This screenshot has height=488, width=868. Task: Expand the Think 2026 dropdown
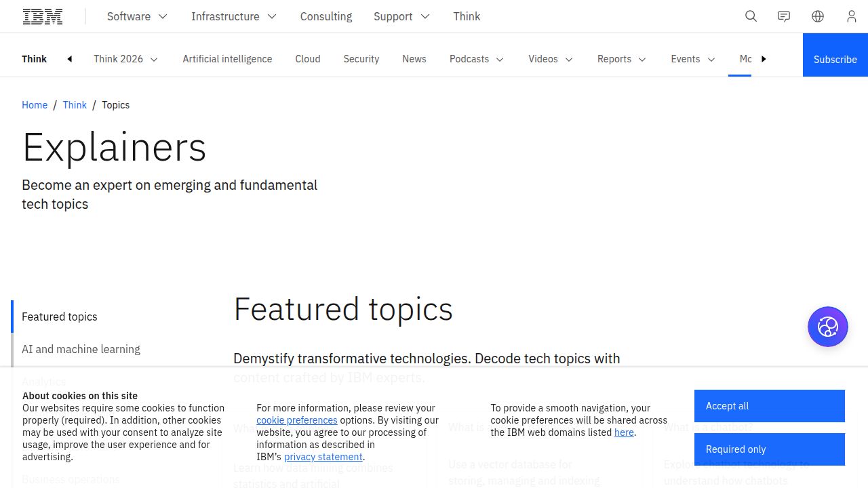tap(126, 59)
